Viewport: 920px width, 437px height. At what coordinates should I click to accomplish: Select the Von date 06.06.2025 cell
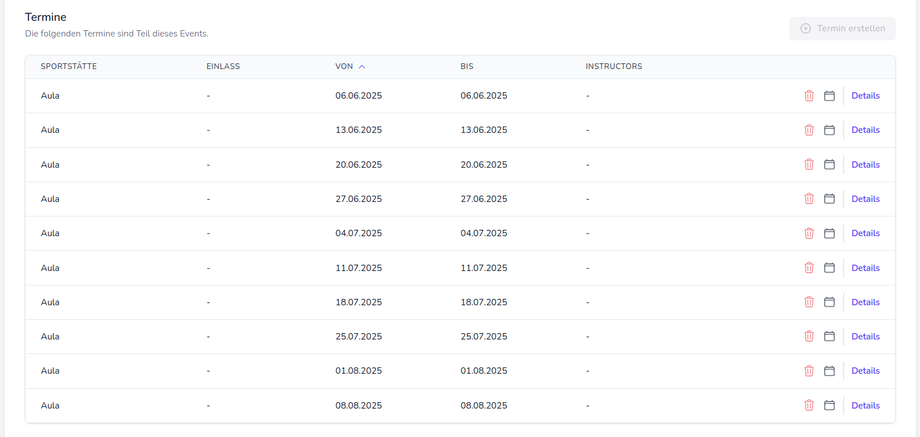[x=358, y=96]
